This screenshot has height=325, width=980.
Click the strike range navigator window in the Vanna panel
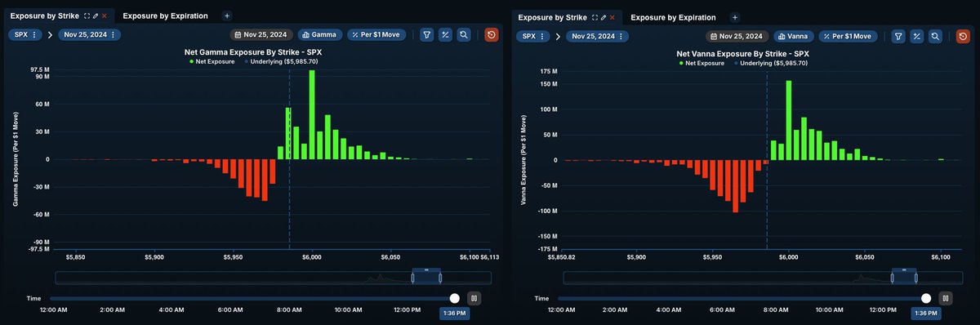904,278
